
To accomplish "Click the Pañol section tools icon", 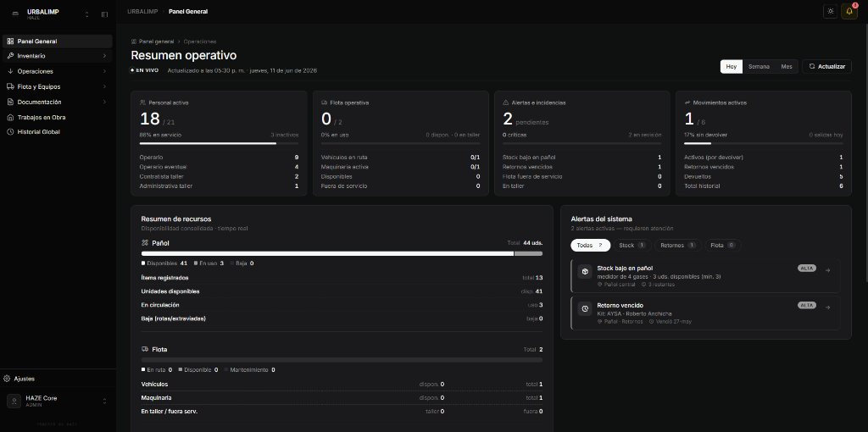I will coord(145,243).
